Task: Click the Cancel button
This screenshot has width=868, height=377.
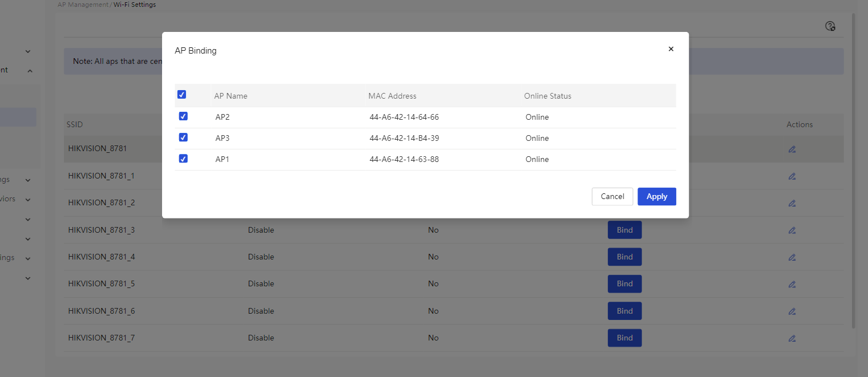Action: tap(612, 196)
